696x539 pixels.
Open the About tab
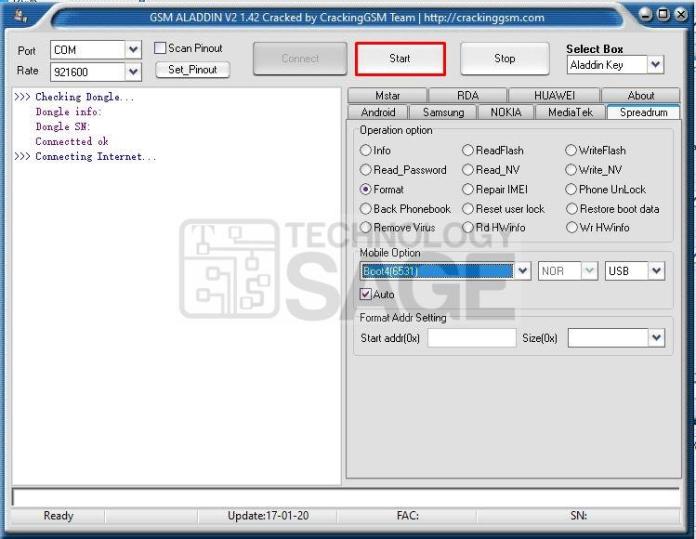(x=641, y=95)
